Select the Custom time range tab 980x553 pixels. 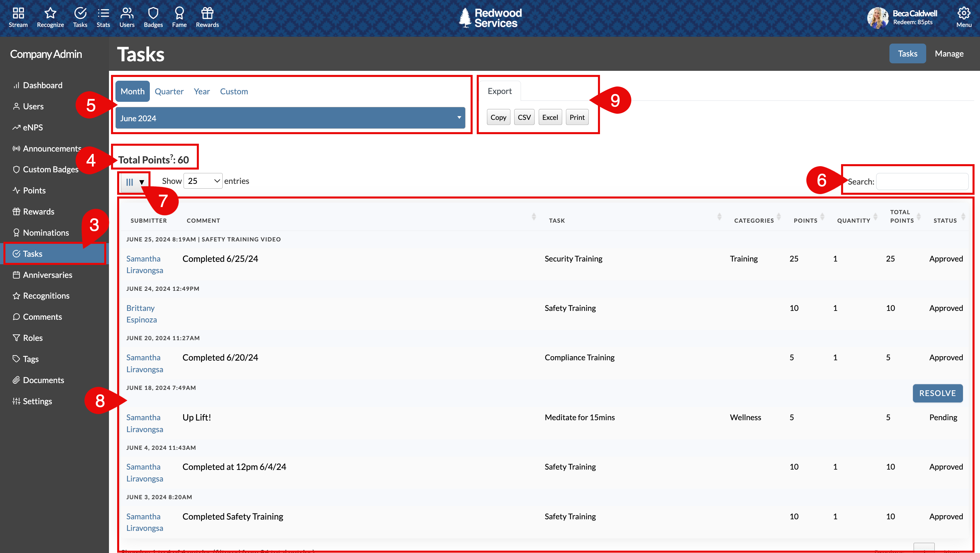[x=234, y=91]
